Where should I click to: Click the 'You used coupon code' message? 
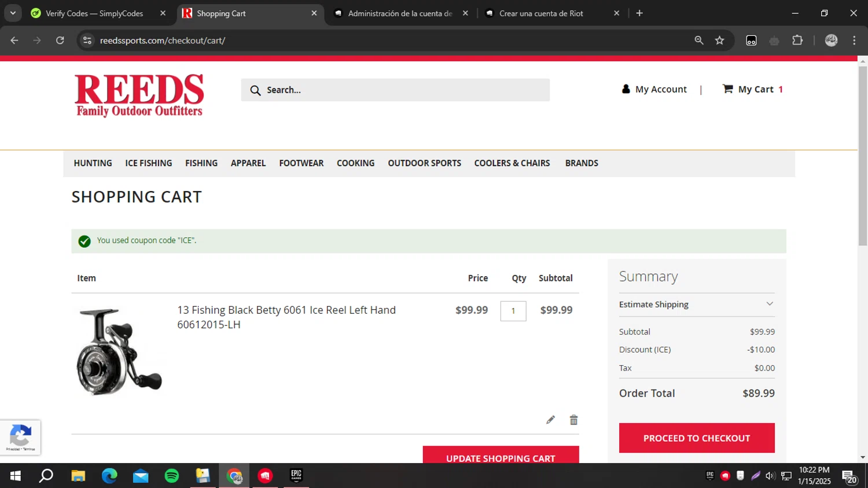point(147,240)
